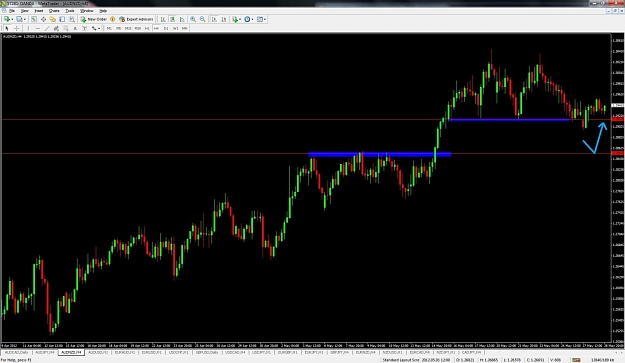Image resolution: width=625 pixels, height=363 pixels.
Task: Open the Templates icon
Action: coord(260,19)
